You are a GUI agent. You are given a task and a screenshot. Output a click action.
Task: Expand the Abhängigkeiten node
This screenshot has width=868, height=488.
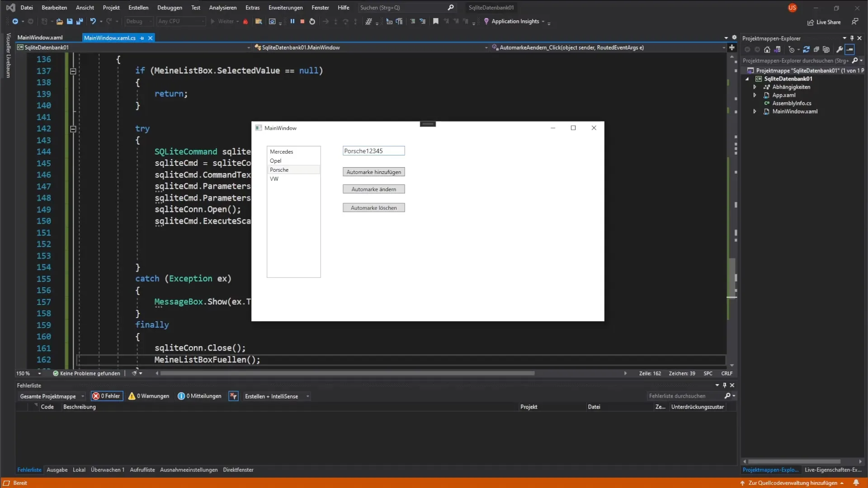[755, 87]
